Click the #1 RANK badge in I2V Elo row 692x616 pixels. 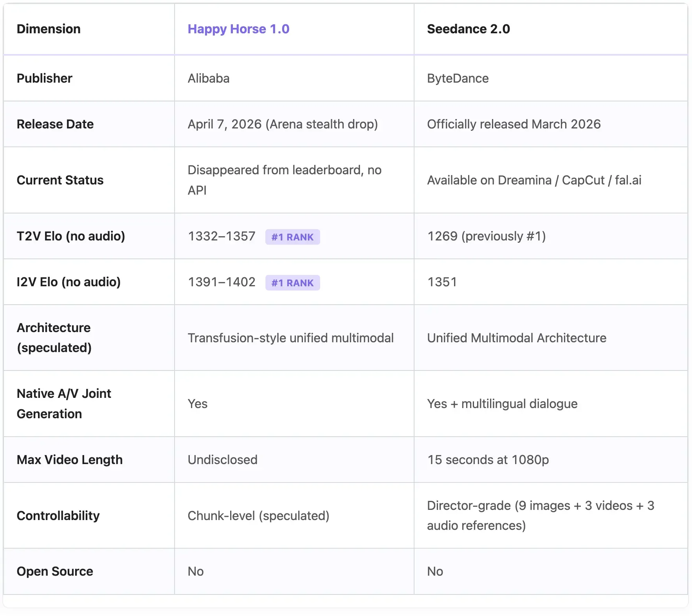292,283
